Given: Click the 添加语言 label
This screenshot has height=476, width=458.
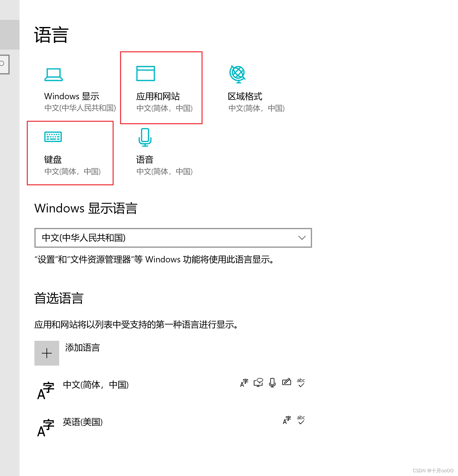Looking at the screenshot, I should point(82,348).
